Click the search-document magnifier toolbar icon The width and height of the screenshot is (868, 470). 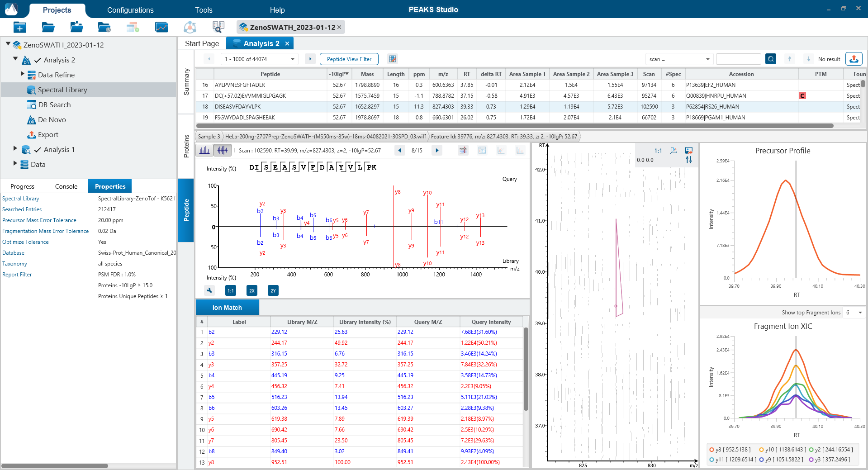point(218,28)
